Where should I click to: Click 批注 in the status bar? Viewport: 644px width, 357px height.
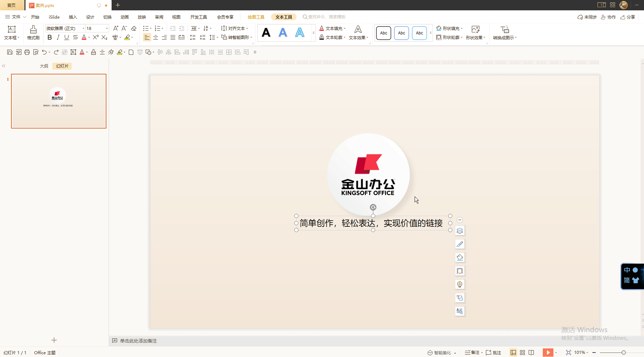pos(494,353)
